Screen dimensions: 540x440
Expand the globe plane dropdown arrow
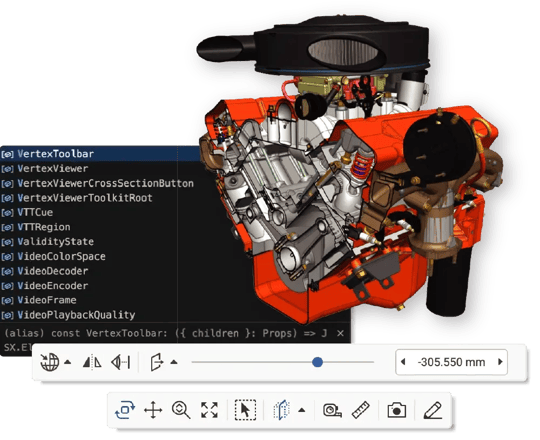click(x=68, y=362)
